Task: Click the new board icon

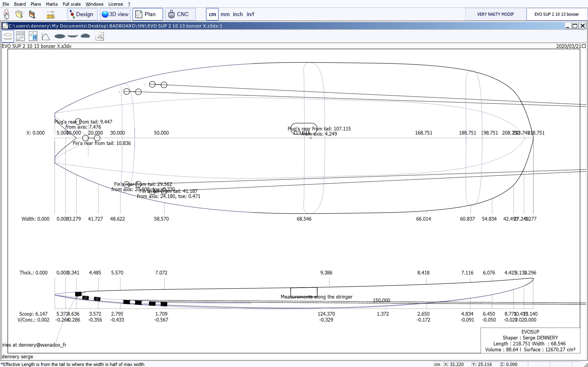Action: [x=7, y=14]
